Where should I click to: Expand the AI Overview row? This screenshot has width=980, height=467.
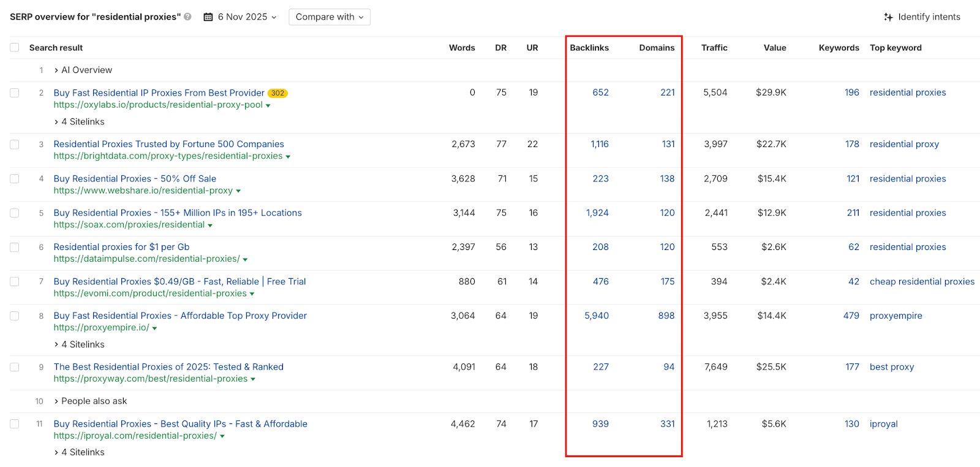click(x=83, y=70)
